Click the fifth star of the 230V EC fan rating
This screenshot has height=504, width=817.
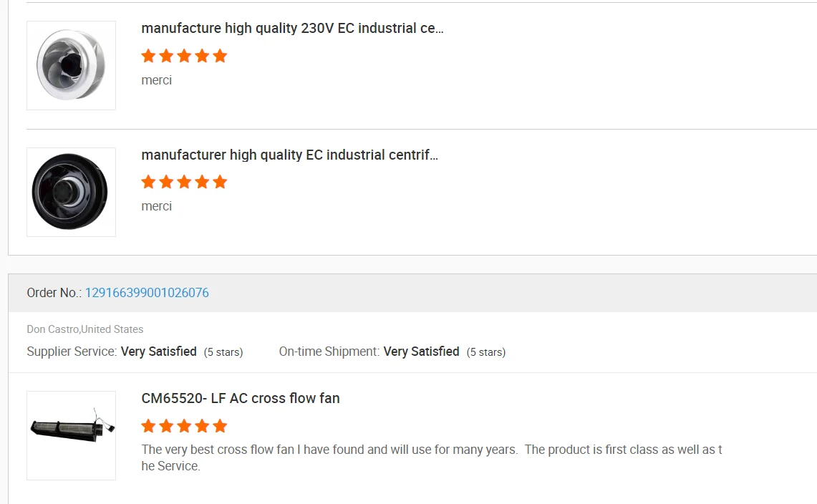pyautogui.click(x=220, y=56)
